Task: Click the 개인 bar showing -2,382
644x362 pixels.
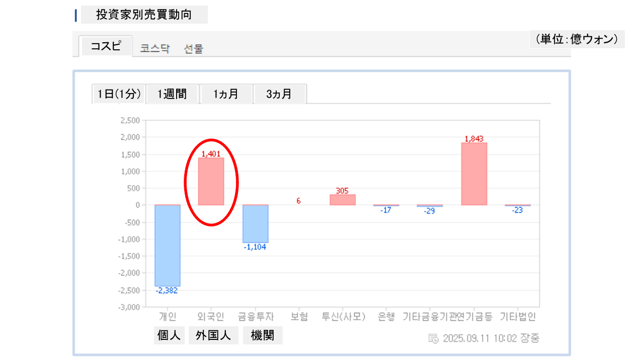Action: tap(168, 245)
